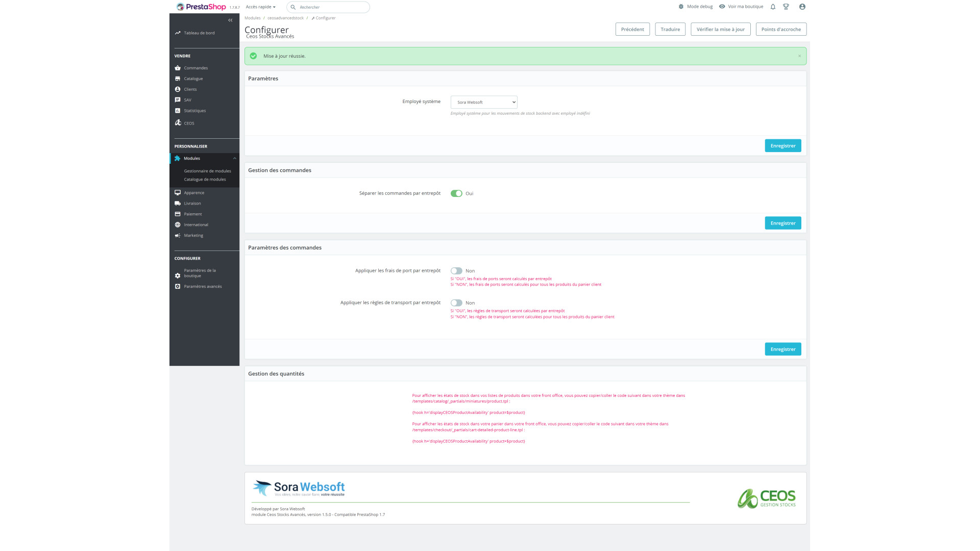This screenshot has height=551, width=980.
Task: Collapse the Modules sidebar section
Action: click(x=235, y=159)
